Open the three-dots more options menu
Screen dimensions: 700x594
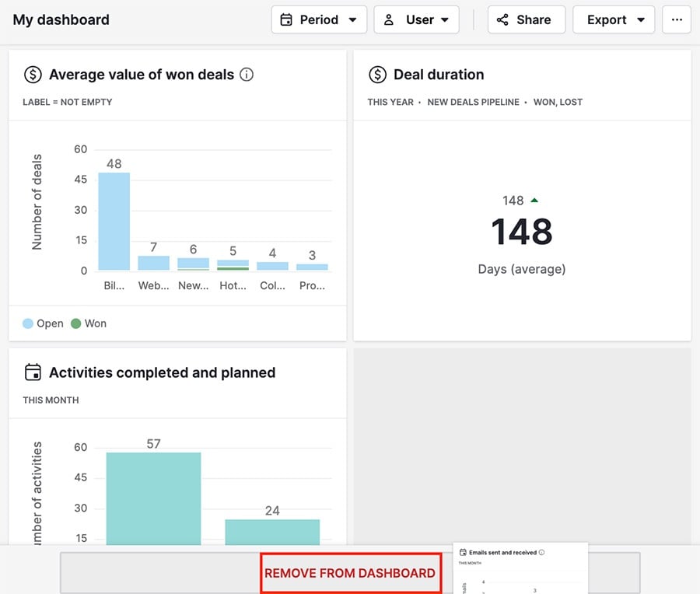[x=677, y=20]
